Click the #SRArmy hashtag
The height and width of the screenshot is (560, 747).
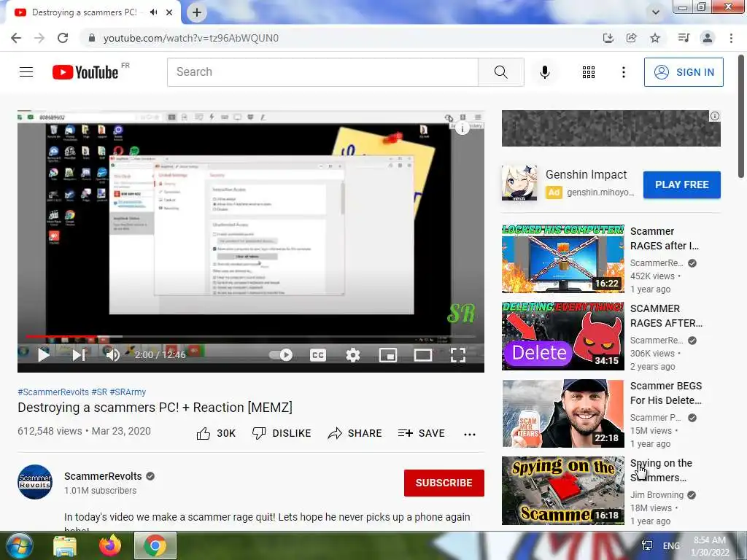pyautogui.click(x=128, y=392)
